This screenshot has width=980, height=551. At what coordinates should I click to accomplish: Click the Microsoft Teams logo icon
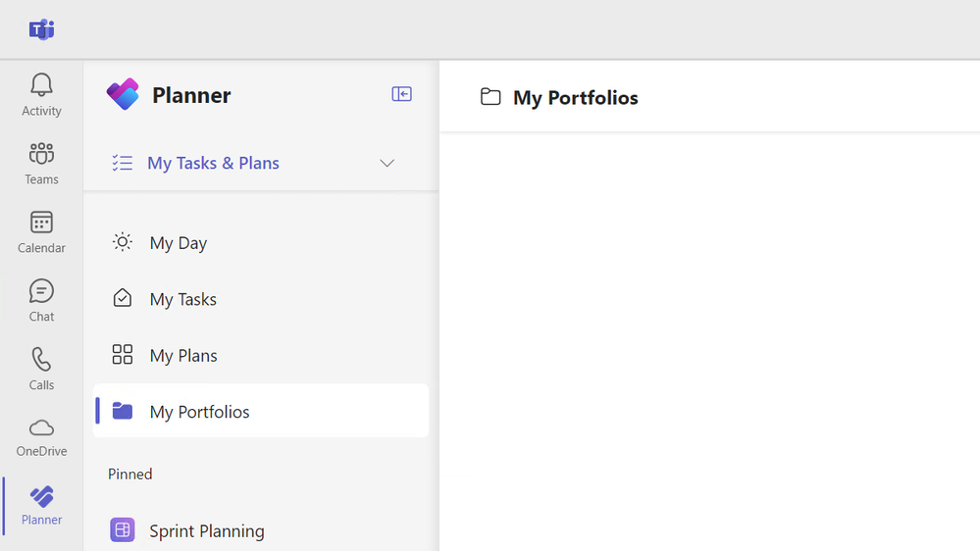(41, 29)
